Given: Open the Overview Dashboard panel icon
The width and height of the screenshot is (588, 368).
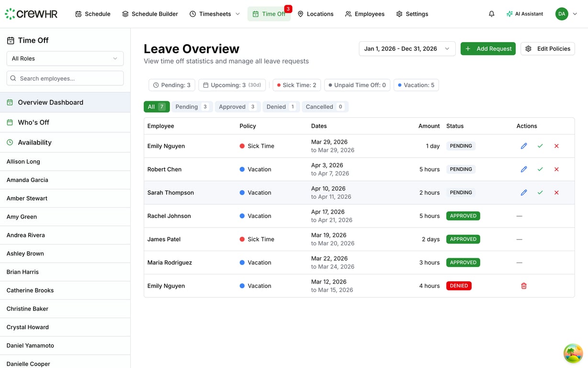Looking at the screenshot, I should 10,102.
